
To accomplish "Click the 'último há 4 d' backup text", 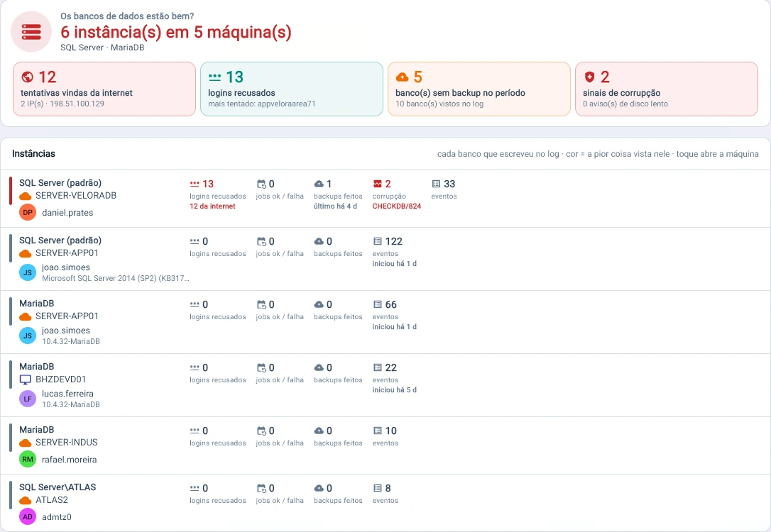I will click(335, 206).
